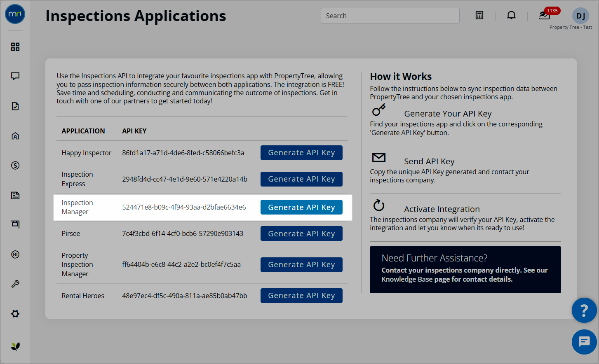Image resolution: width=599 pixels, height=364 pixels.
Task: Open the wrench tools icon in sidebar
Action: pos(15,284)
